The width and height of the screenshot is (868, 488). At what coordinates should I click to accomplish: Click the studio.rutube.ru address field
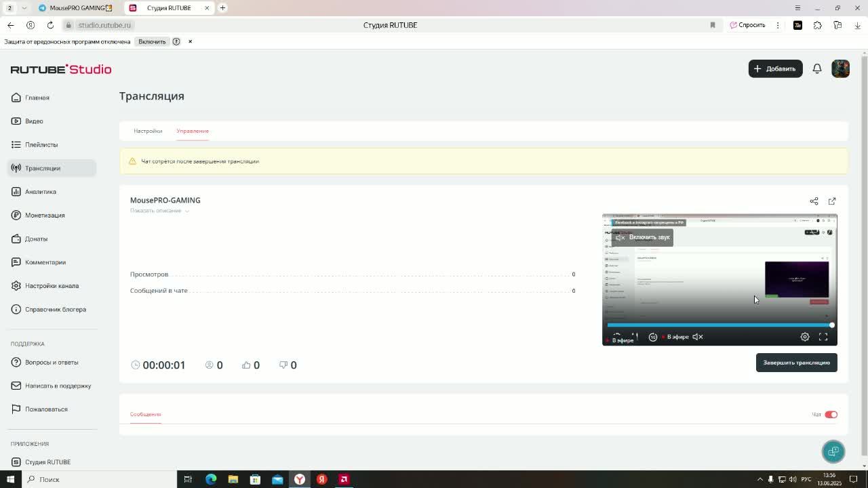pos(104,25)
